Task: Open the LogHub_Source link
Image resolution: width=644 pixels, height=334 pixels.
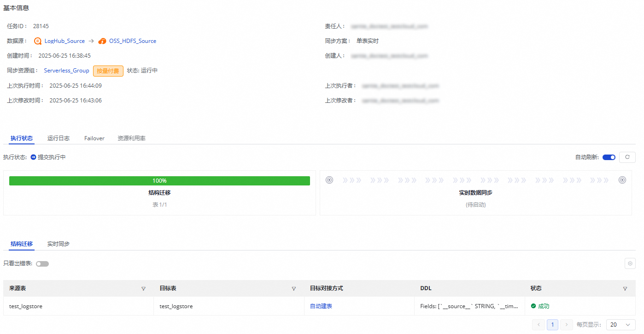Action: [64, 41]
